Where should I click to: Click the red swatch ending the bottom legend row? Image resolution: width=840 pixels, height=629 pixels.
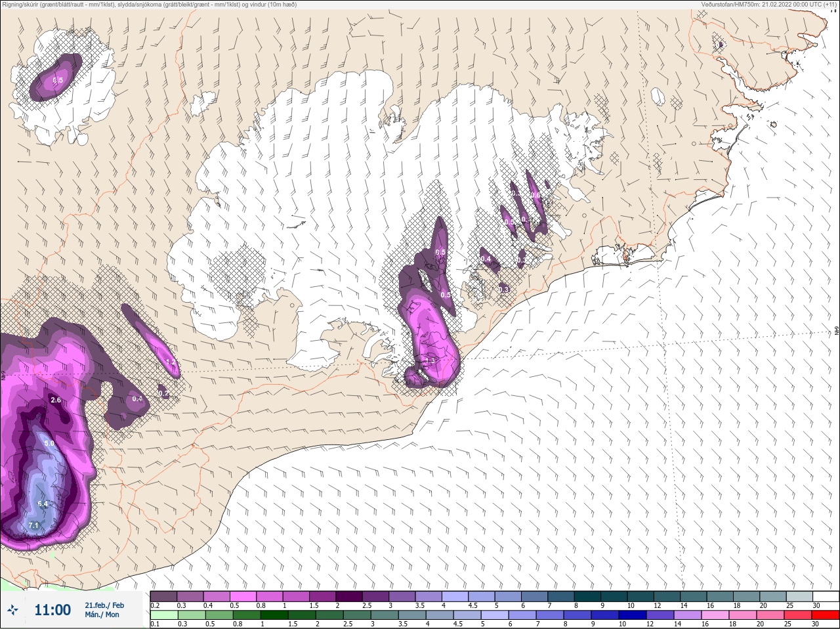pyautogui.click(x=825, y=615)
